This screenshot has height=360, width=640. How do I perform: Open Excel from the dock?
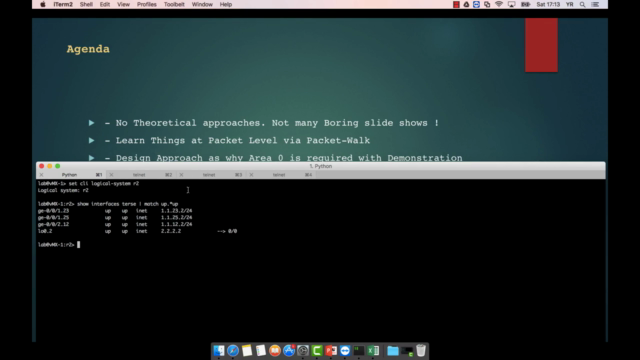(373, 351)
